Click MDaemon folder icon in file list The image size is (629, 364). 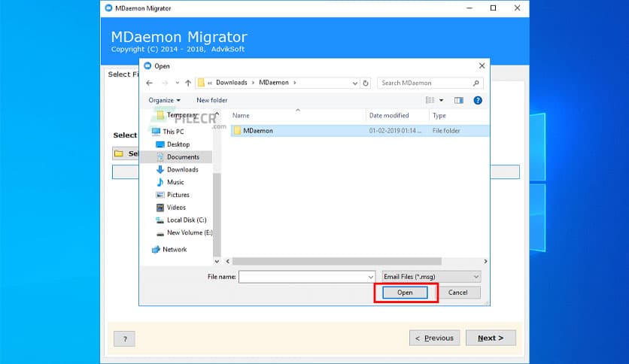237,131
